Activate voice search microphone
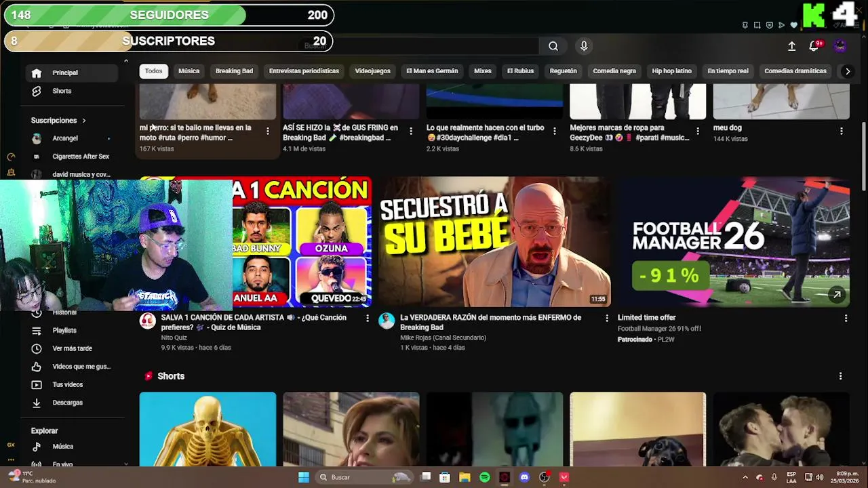This screenshot has width=868, height=488. [x=584, y=46]
